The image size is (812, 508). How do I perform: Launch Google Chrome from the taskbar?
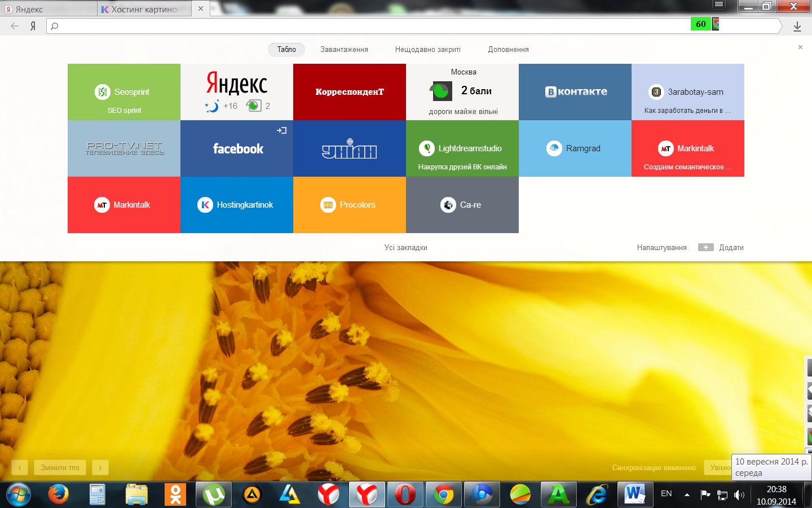[443, 495]
